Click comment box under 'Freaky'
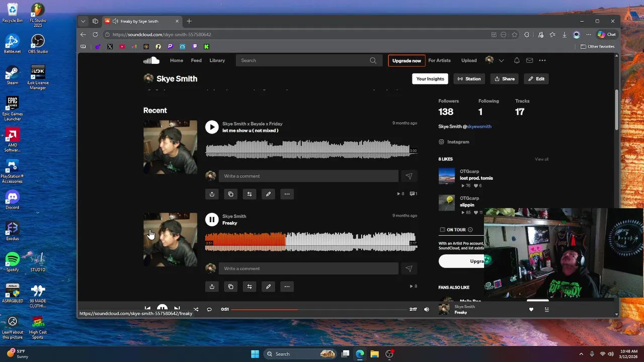Viewport: 644px width, 362px height. 308,268
